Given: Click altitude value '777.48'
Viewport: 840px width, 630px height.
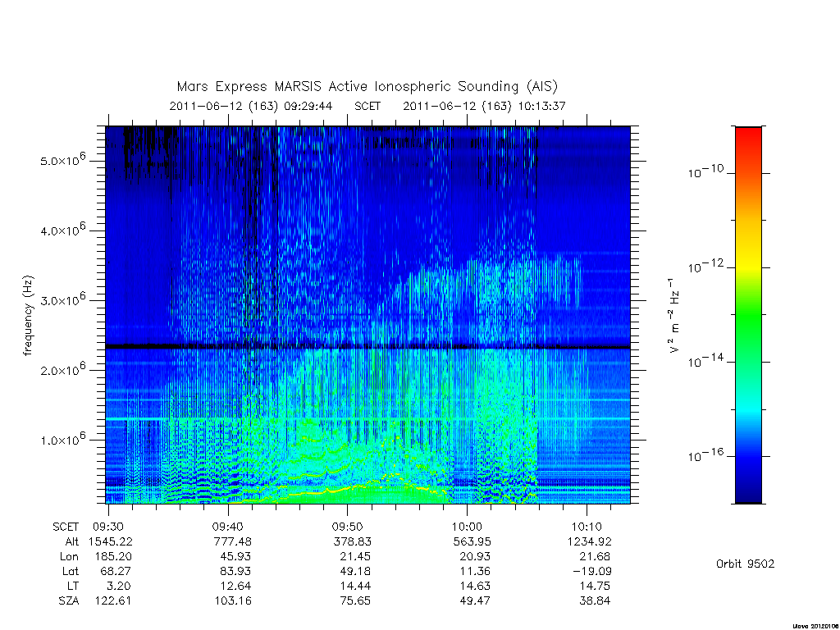Looking at the screenshot, I should (x=232, y=541).
